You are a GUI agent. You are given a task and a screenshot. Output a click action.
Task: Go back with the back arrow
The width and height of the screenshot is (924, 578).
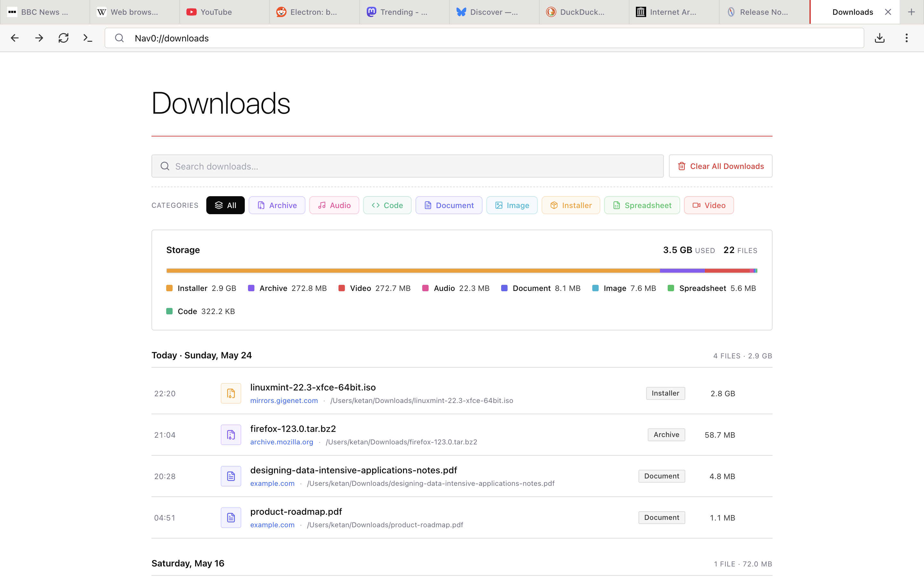(x=14, y=38)
